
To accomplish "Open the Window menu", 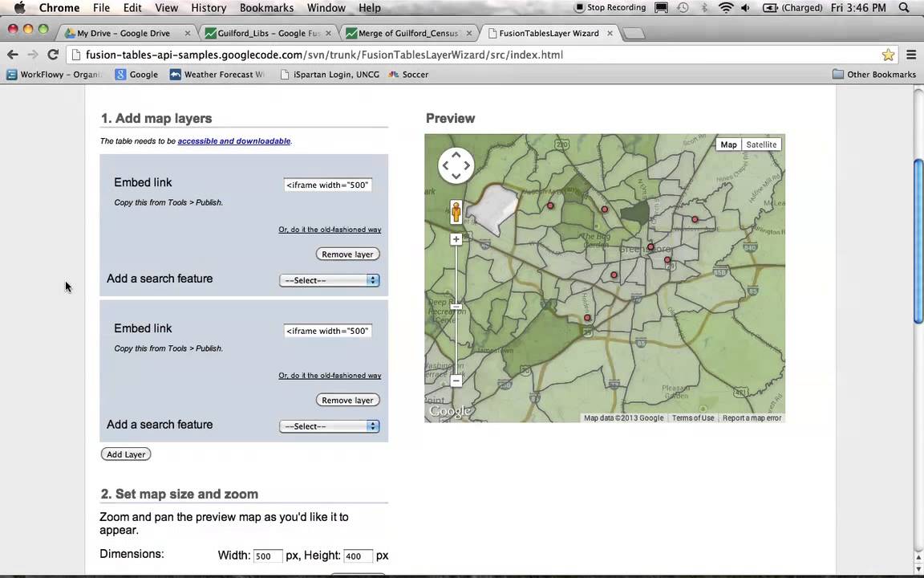I will [326, 8].
